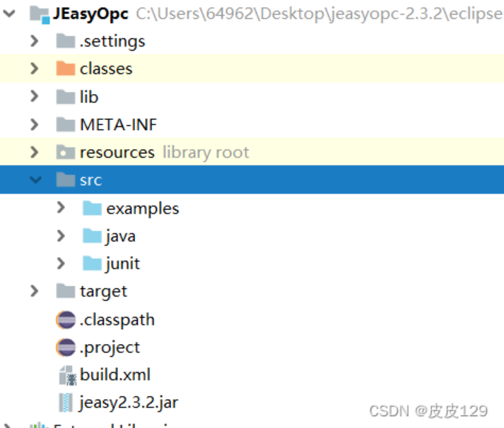Select the resources folder label

click(117, 153)
